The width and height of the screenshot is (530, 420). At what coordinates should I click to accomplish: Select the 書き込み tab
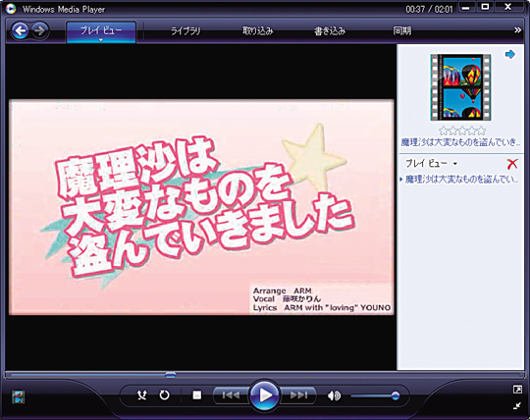click(x=330, y=31)
